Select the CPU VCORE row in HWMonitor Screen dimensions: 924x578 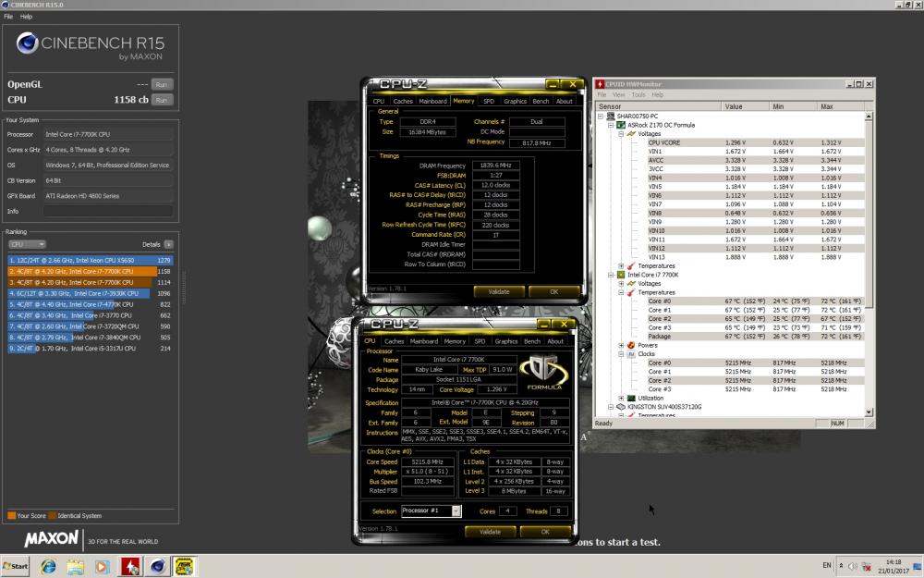pos(756,142)
